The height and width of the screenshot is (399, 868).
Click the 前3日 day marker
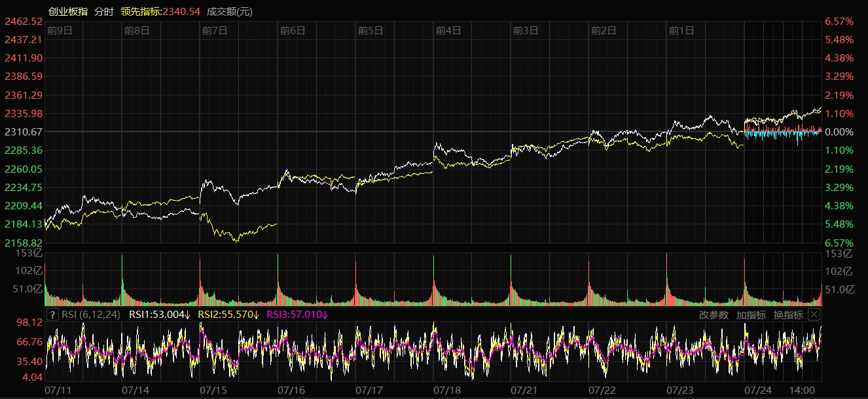click(526, 30)
